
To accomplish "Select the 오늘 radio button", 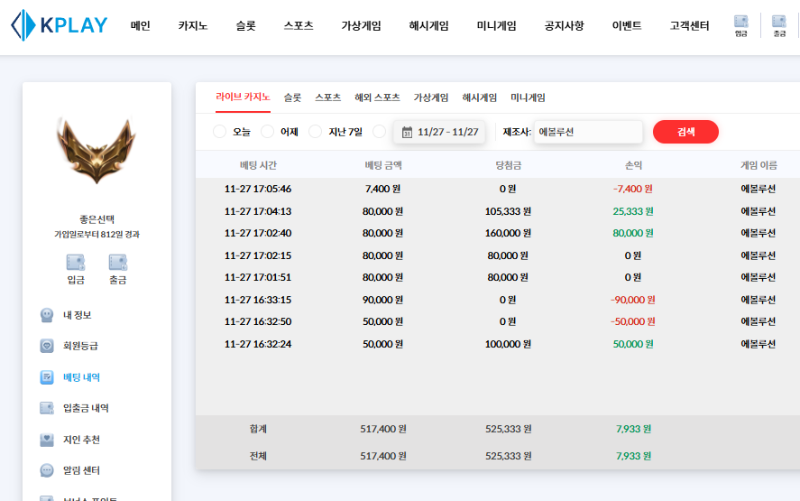I will point(219,132).
